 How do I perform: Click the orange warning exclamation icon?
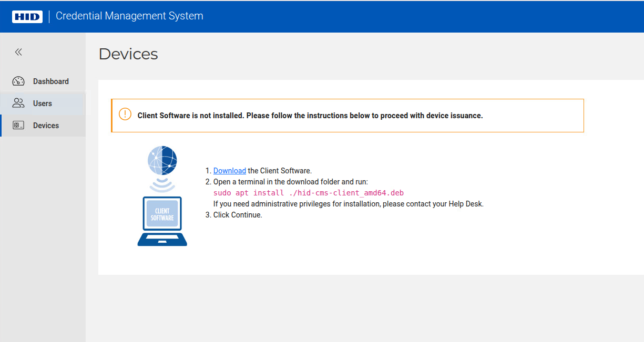[x=125, y=114]
